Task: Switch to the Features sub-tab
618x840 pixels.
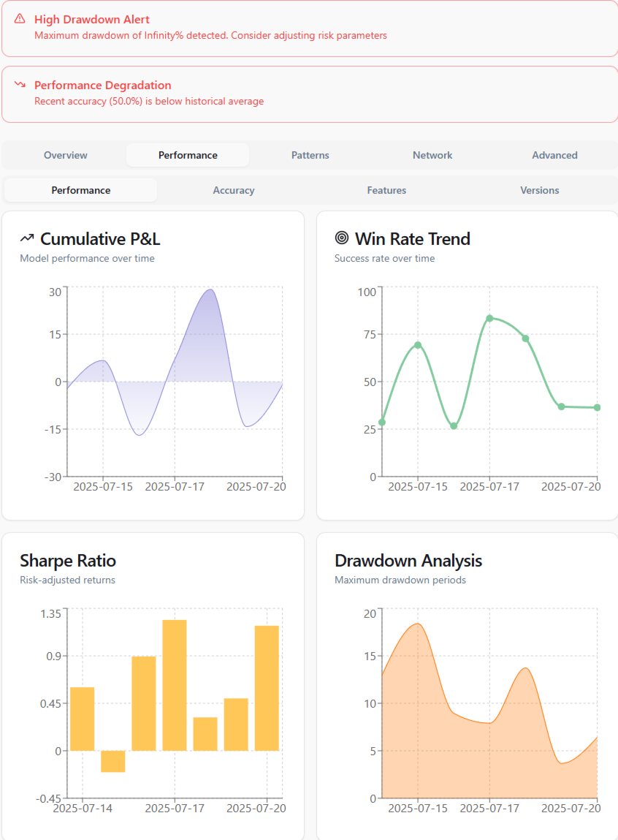Action: (x=386, y=190)
